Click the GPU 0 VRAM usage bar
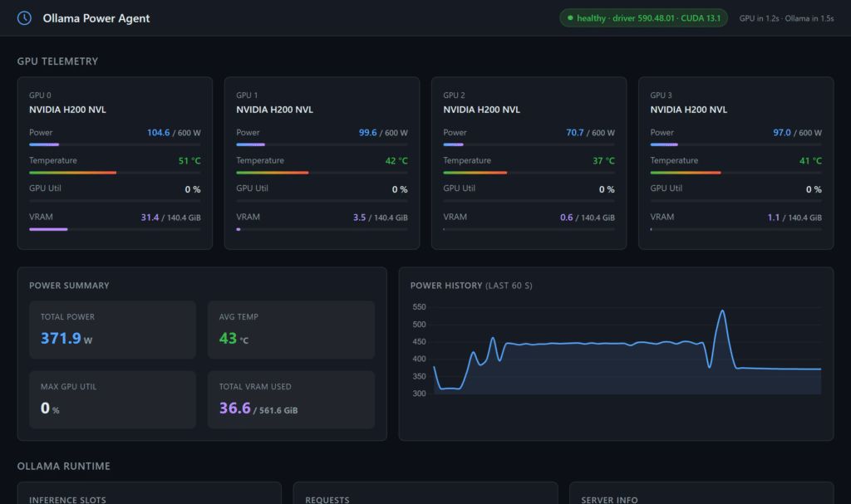The image size is (851, 504). (x=115, y=229)
